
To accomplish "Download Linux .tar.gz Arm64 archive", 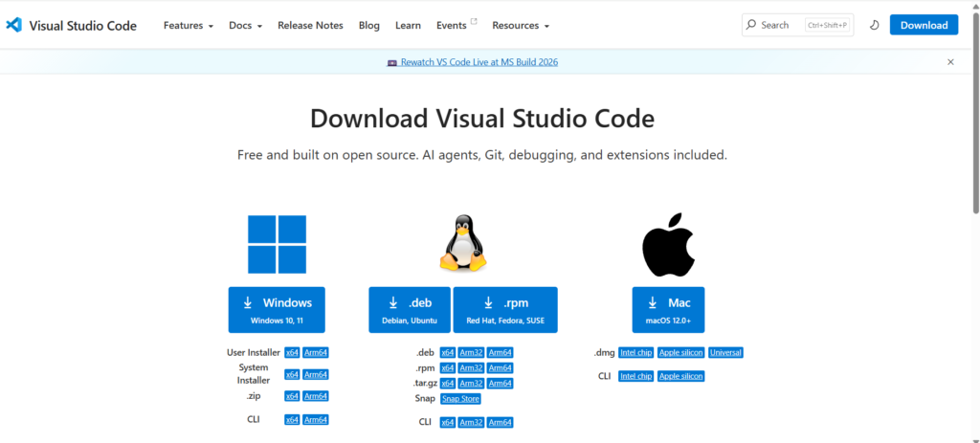I will coord(500,383).
